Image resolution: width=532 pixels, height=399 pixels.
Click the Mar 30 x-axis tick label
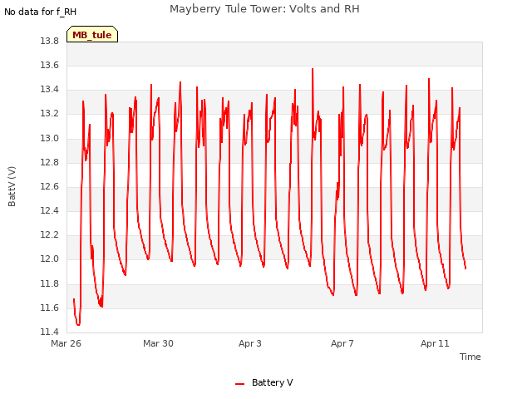coord(158,343)
